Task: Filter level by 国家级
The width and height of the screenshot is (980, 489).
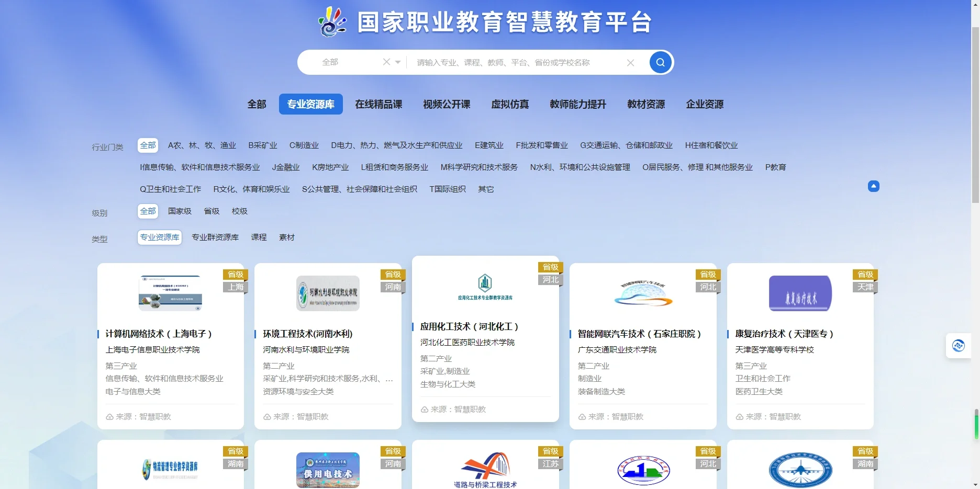Action: coord(180,211)
